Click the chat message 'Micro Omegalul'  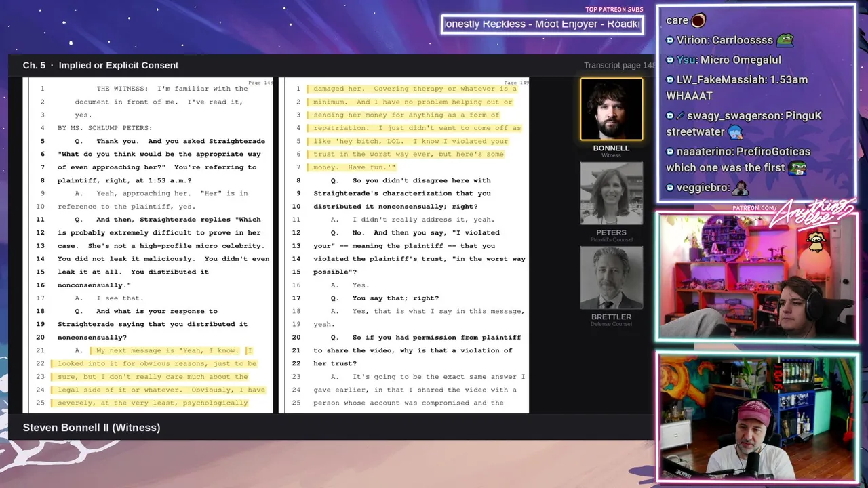click(741, 60)
